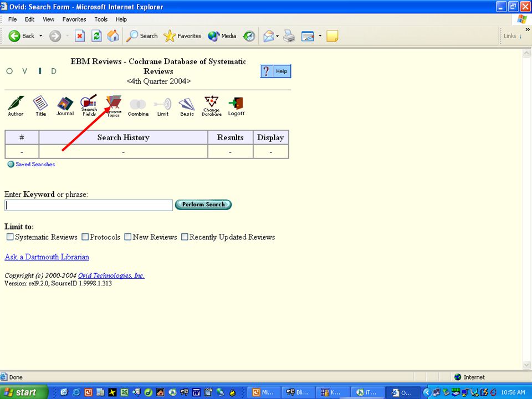Viewport: 532px width, 399px height.
Task: Click the Forward navigation button
Action: coord(55,36)
